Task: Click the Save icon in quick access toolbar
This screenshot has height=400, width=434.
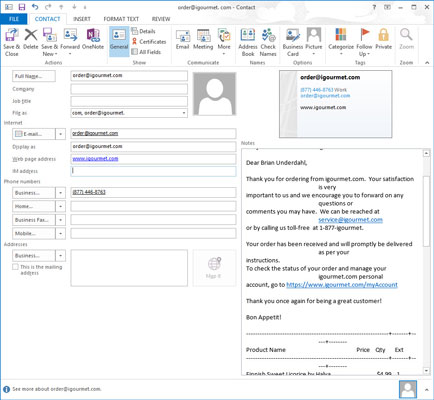Action: [22, 7]
